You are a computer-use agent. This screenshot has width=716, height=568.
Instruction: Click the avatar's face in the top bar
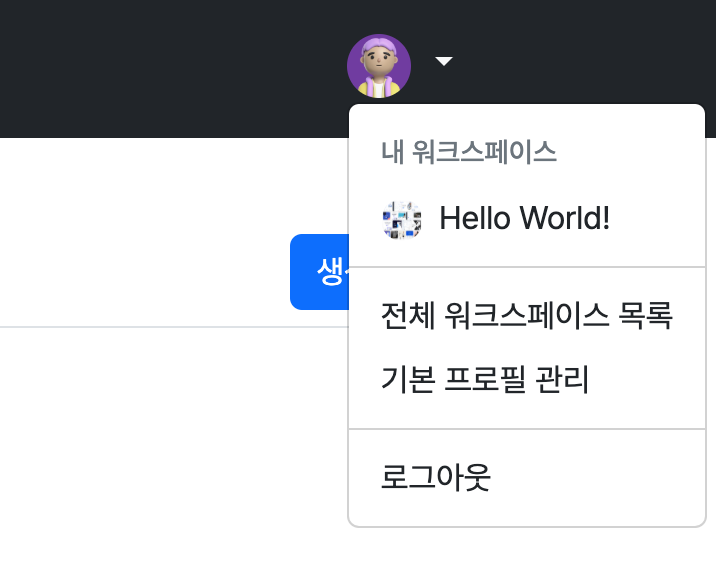click(x=379, y=59)
